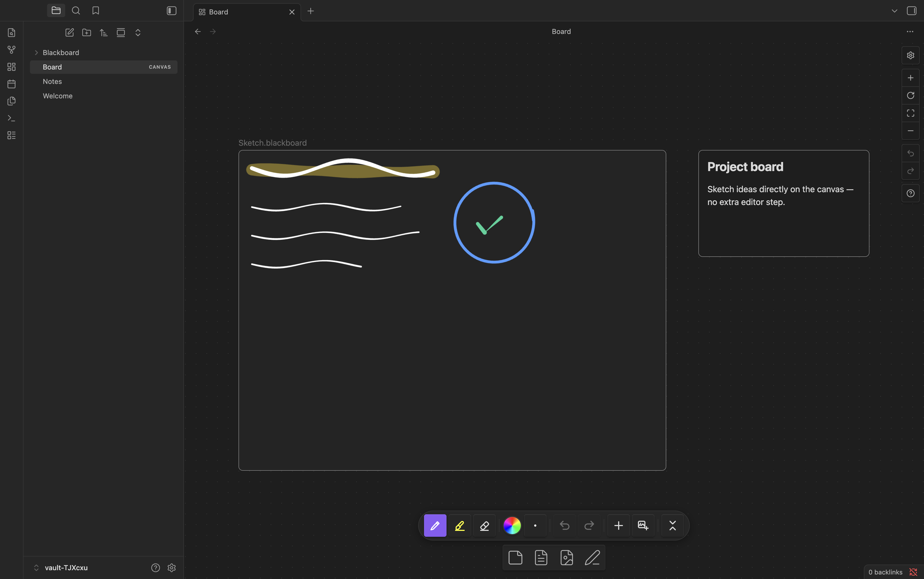924x579 pixels.
Task: Open the rainbow color wheel picker
Action: (512, 525)
